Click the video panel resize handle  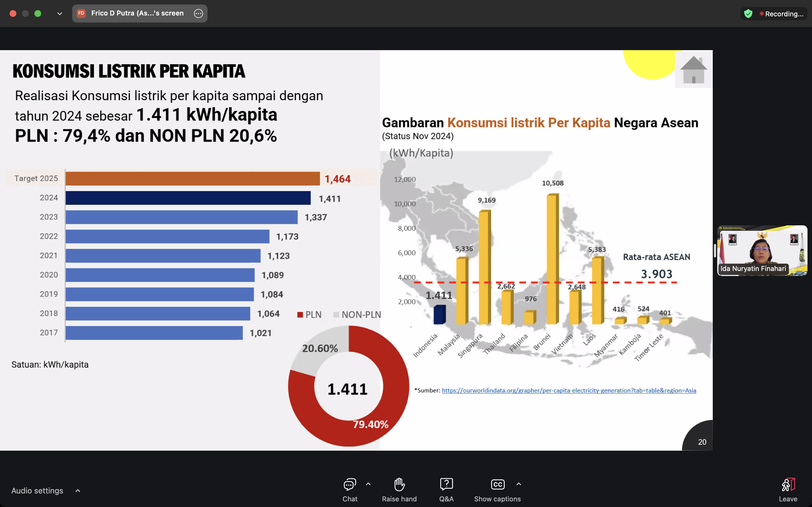[715, 250]
